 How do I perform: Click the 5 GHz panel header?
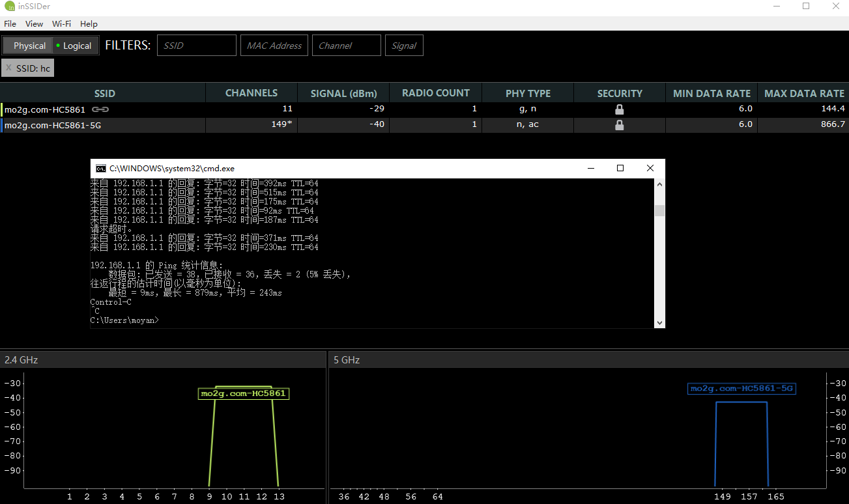[589, 359]
